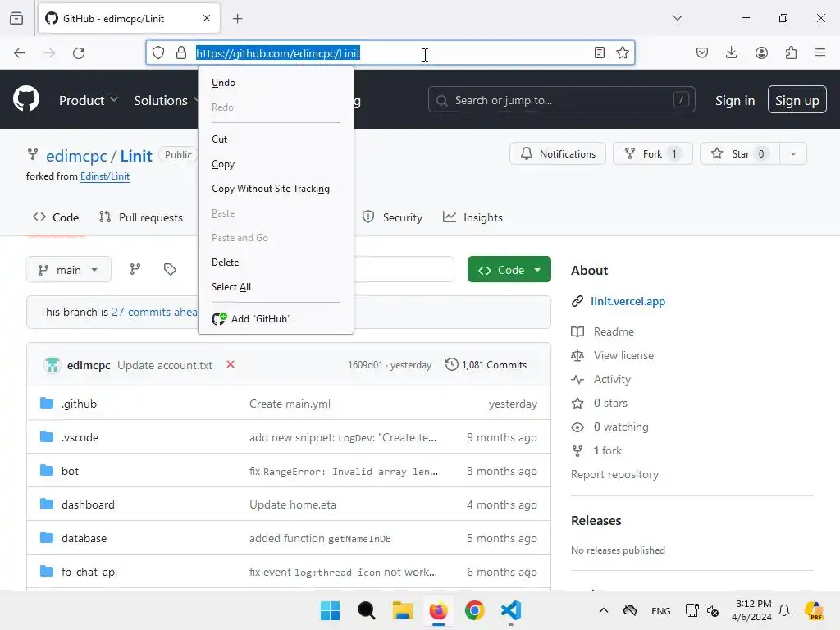Screen dimensions: 840x630
Task: Toggle reader view icon in address bar
Action: pyautogui.click(x=600, y=52)
